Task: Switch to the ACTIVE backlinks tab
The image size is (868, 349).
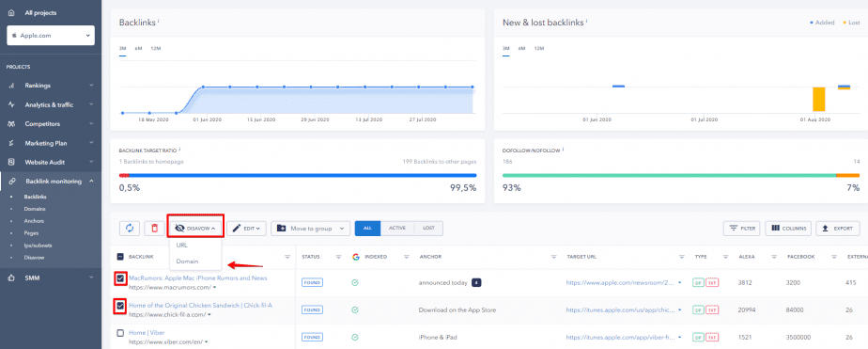Action: pyautogui.click(x=397, y=229)
